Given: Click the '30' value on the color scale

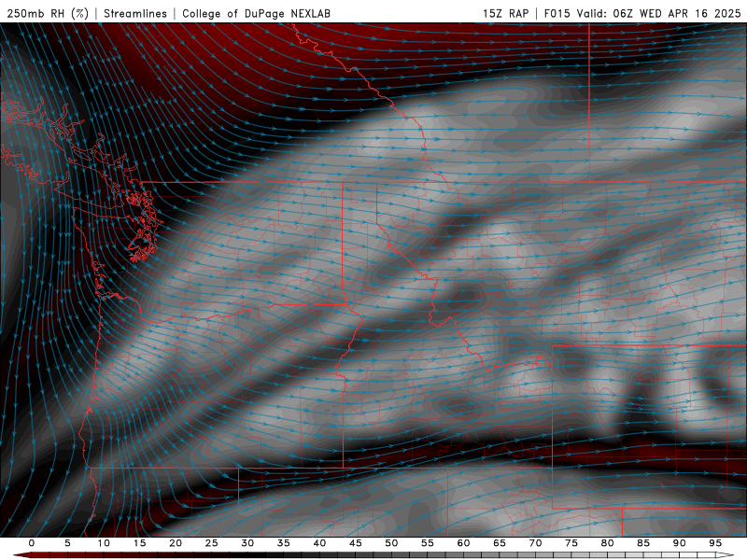Looking at the screenshot, I should coord(247,543).
